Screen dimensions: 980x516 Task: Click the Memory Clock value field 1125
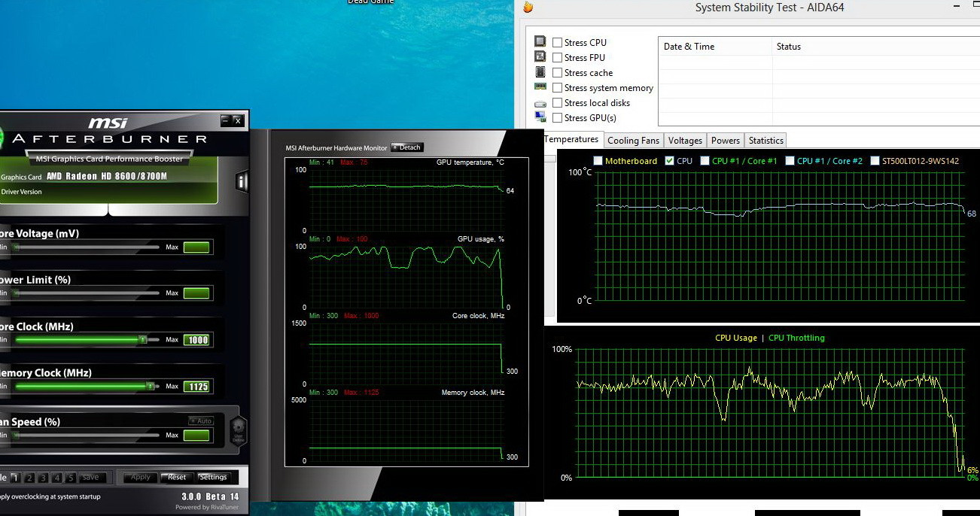197,387
